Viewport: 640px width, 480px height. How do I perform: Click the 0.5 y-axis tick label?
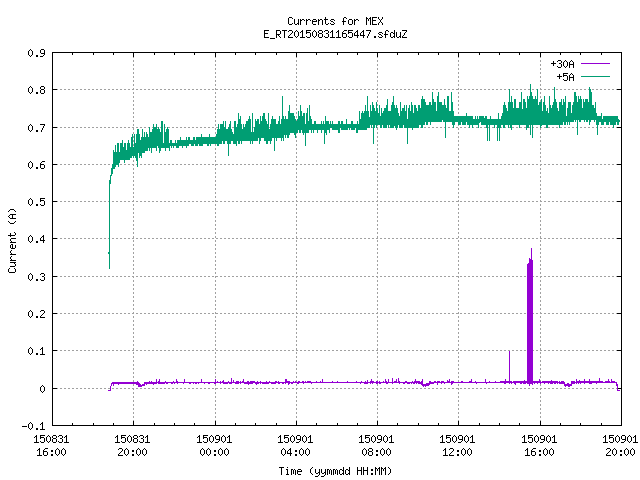[x=36, y=202]
